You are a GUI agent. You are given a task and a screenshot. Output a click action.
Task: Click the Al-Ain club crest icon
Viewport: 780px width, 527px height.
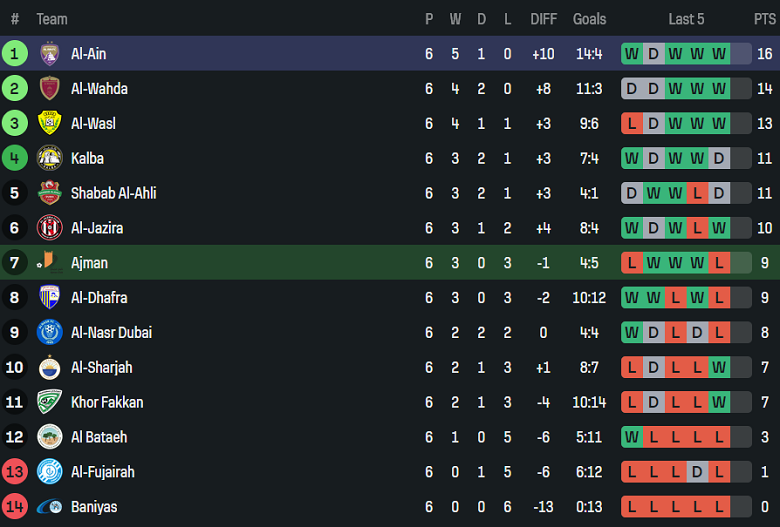coord(49,54)
